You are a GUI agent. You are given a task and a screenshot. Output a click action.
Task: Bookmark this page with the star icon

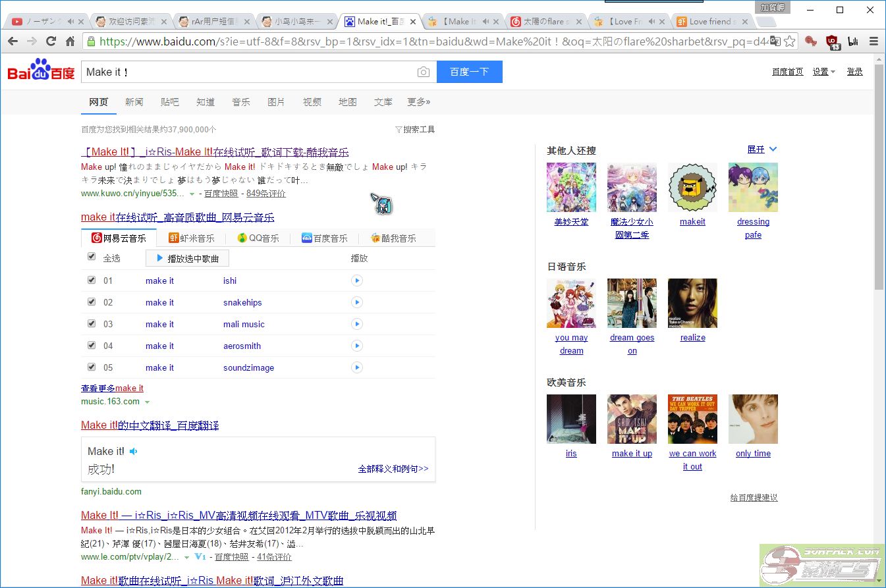pos(789,41)
